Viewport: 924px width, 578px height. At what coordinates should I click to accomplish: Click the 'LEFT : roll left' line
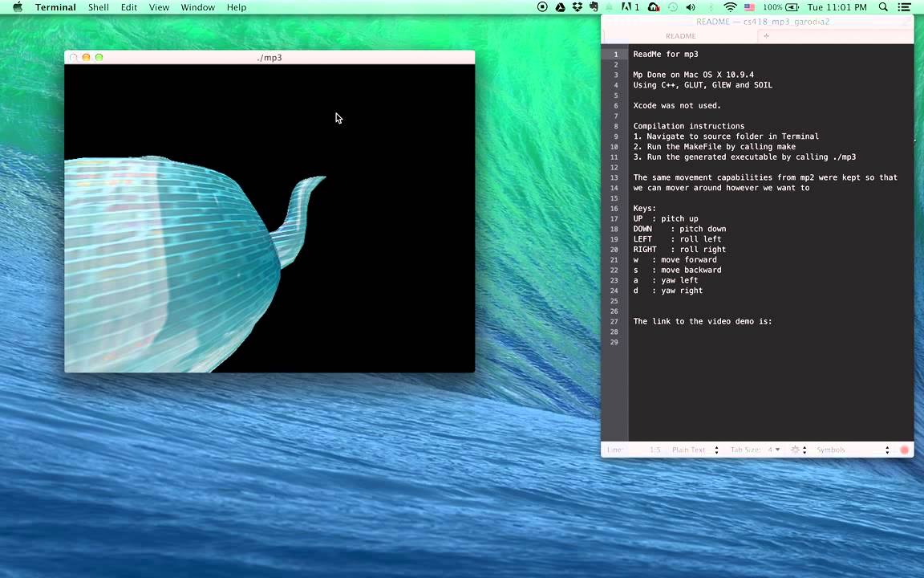677,239
